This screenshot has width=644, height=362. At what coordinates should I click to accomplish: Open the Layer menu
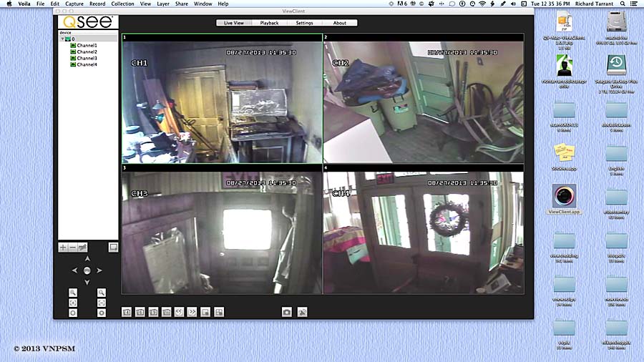[x=163, y=4]
